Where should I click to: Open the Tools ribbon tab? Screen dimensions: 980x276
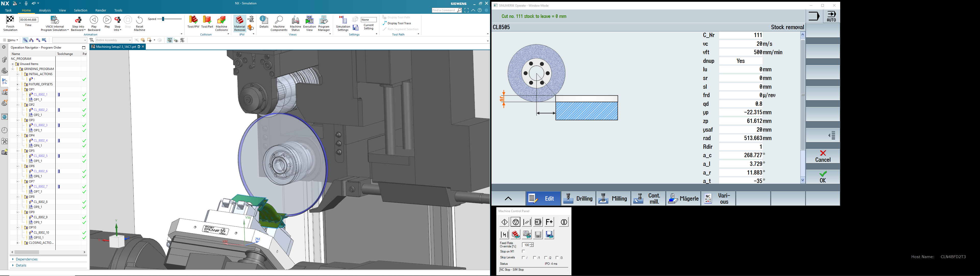[x=118, y=10]
